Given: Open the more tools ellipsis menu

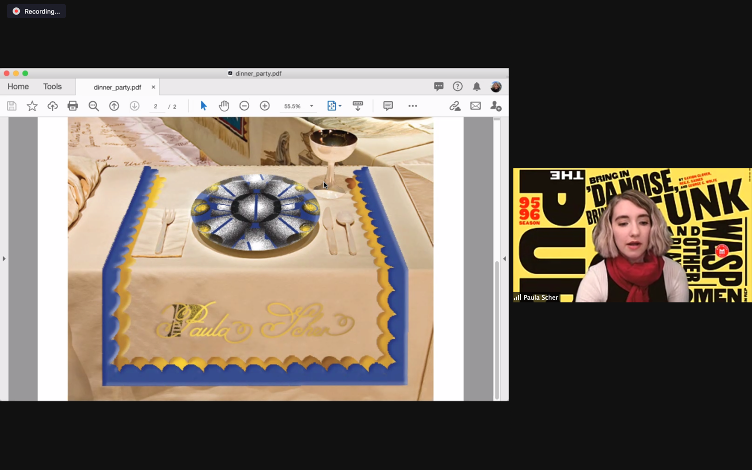Looking at the screenshot, I should pyautogui.click(x=412, y=106).
